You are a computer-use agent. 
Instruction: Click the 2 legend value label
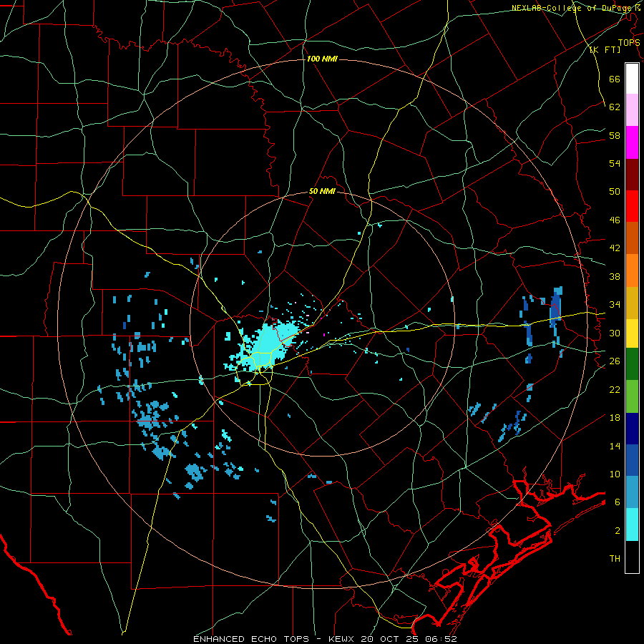pyautogui.click(x=618, y=530)
